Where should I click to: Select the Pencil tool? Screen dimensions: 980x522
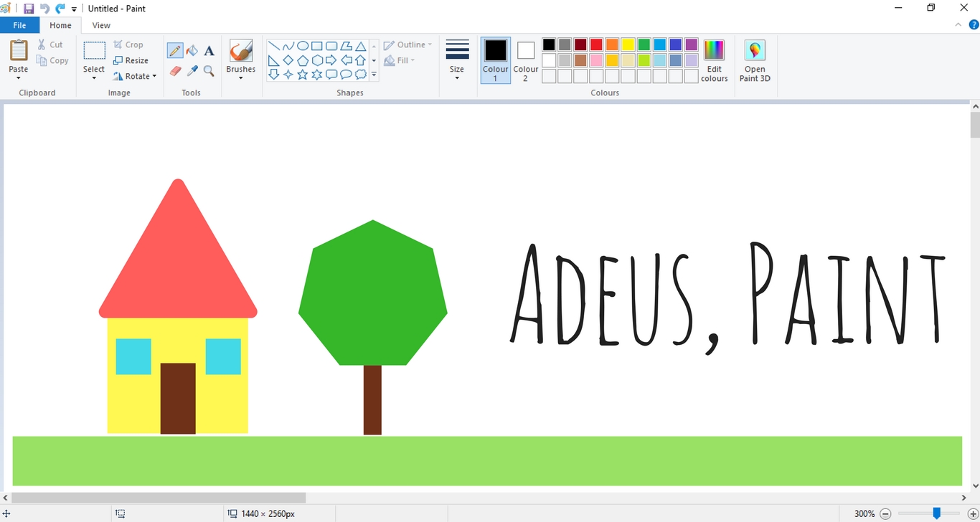pos(175,50)
